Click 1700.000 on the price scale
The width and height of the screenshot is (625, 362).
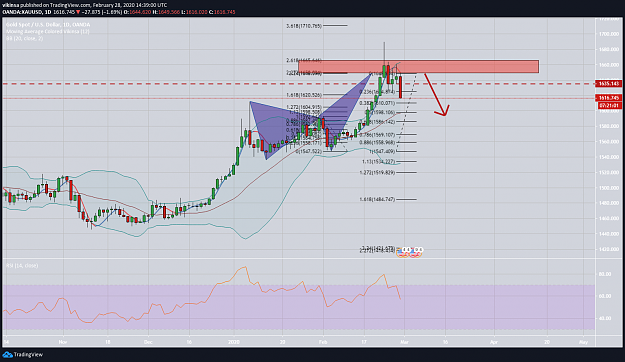610,34
